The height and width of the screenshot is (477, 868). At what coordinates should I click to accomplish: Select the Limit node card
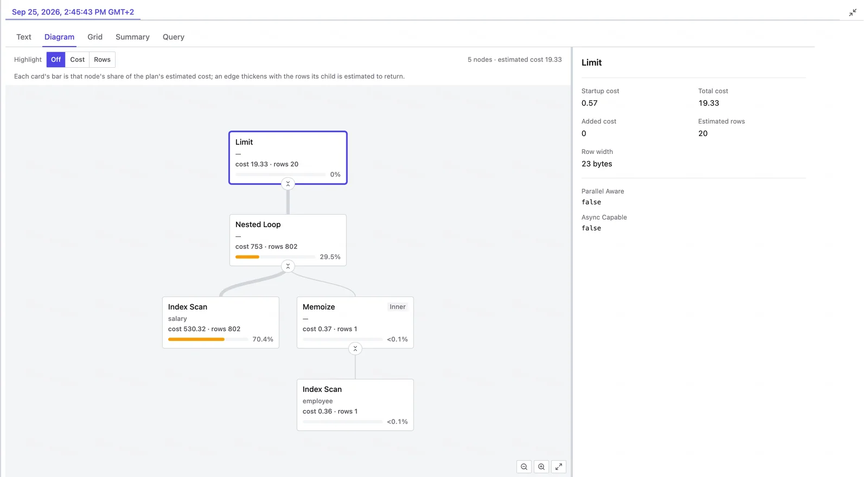[x=288, y=158]
